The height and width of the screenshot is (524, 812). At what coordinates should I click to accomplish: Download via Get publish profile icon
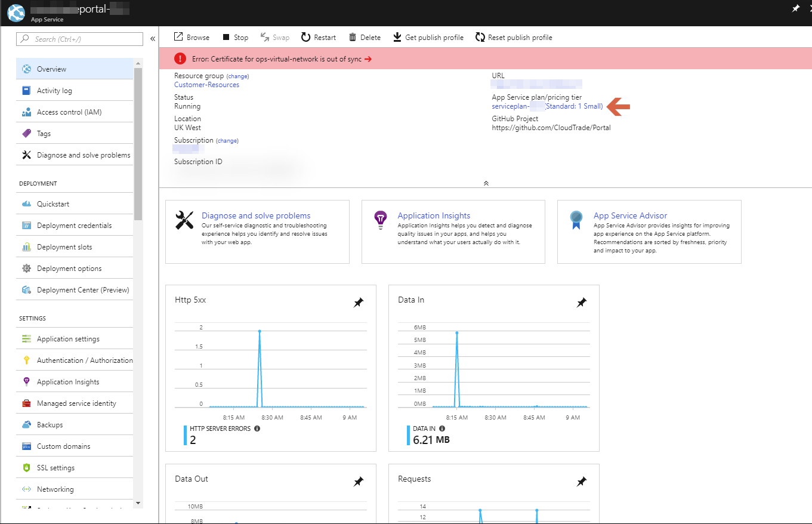pos(397,38)
